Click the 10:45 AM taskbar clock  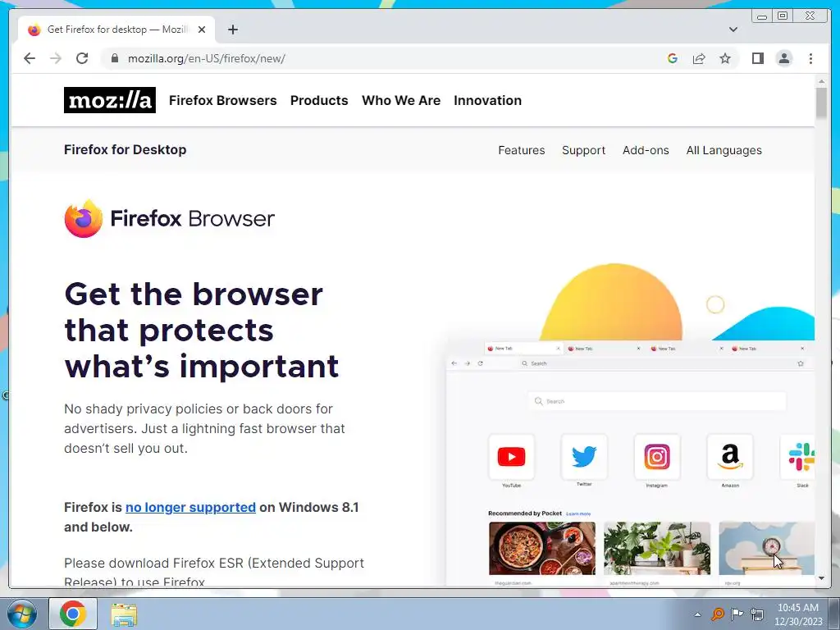(798, 614)
